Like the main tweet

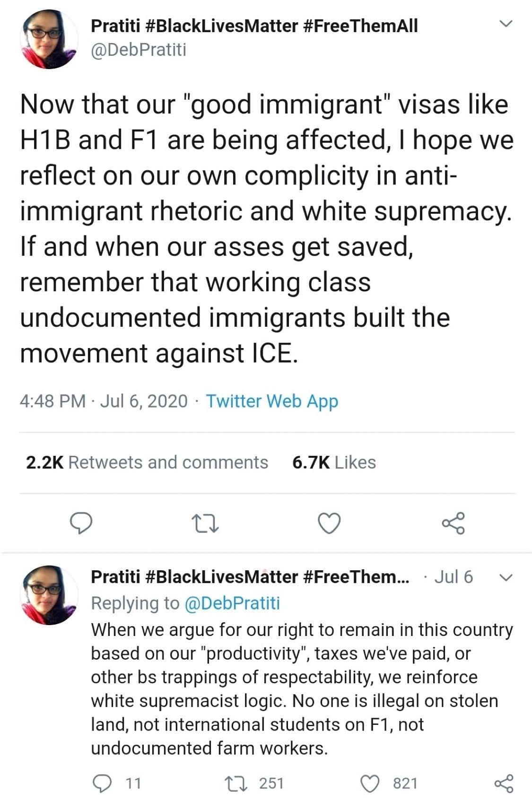coord(329,523)
